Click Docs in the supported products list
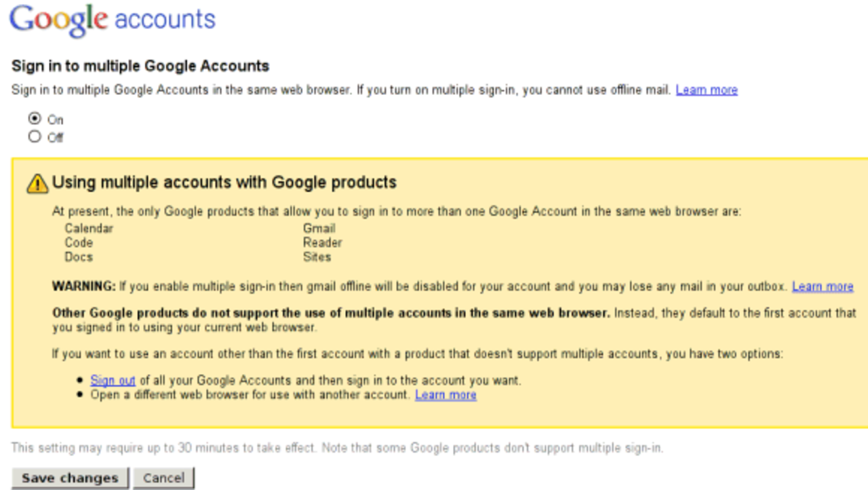Screen dimensions: 868x490 coord(79,257)
